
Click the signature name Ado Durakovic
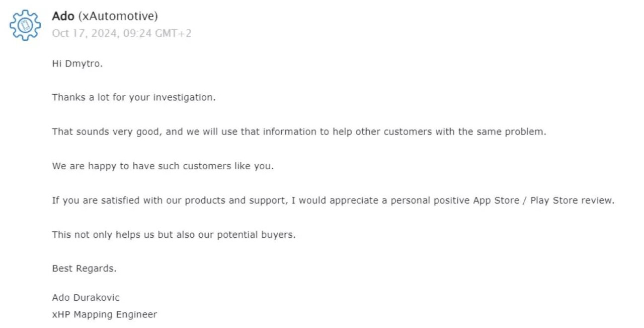(x=86, y=297)
